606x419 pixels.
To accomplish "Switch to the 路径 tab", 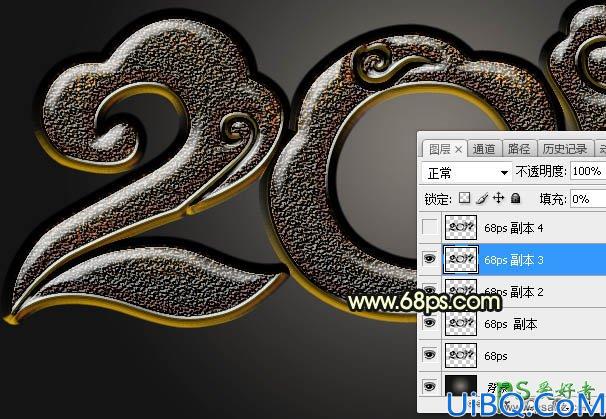I will tap(519, 149).
